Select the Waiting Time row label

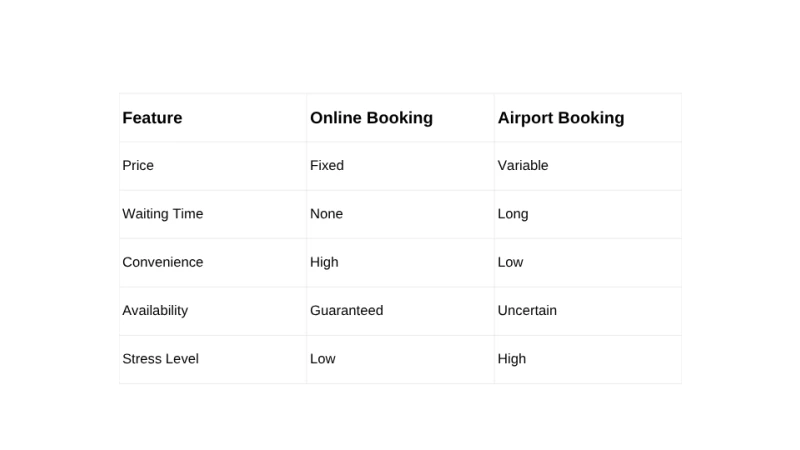click(x=162, y=214)
